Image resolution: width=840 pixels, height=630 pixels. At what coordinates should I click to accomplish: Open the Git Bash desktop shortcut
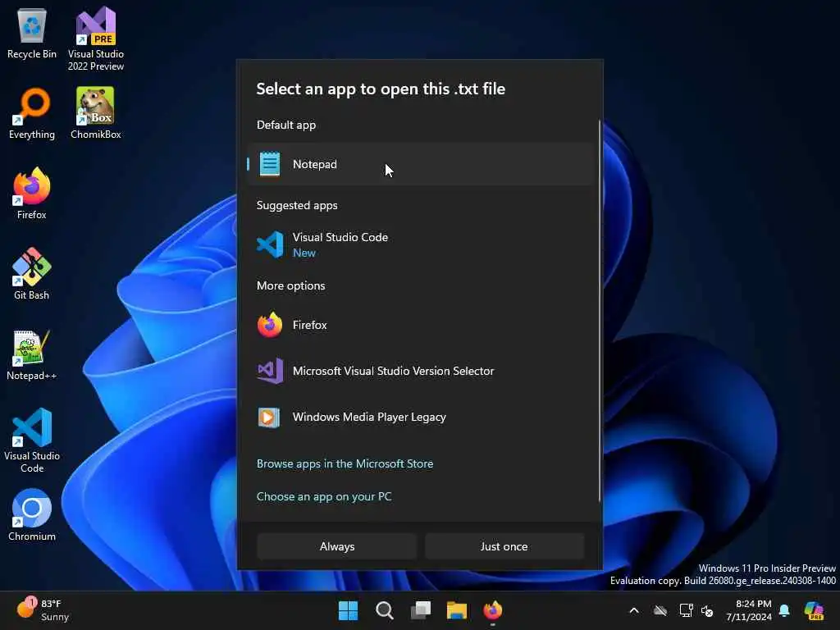32,274
